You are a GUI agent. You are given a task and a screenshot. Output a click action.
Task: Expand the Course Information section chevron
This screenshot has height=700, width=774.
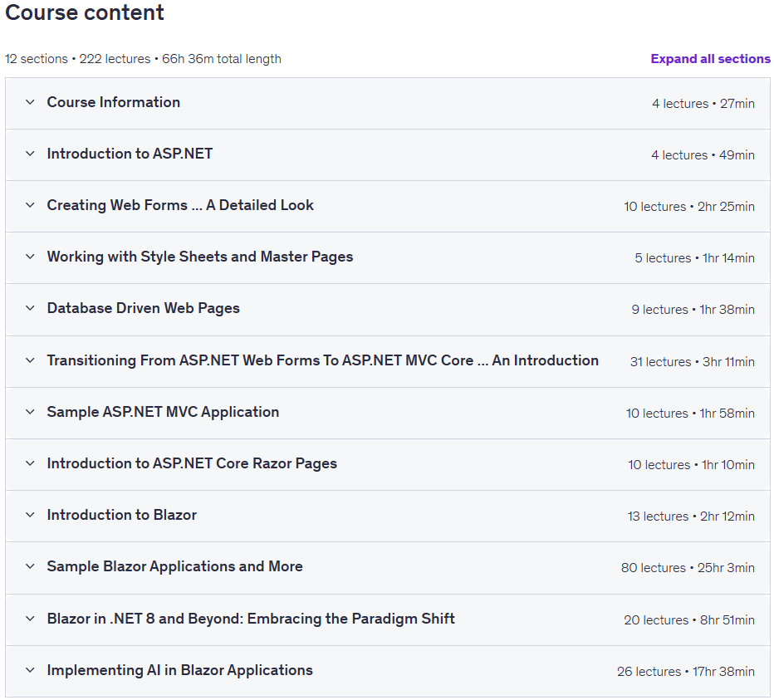(30, 102)
